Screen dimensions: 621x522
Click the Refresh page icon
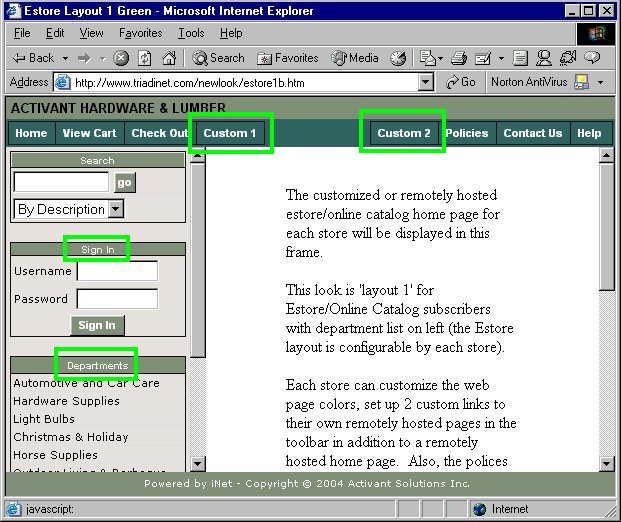[x=144, y=58]
